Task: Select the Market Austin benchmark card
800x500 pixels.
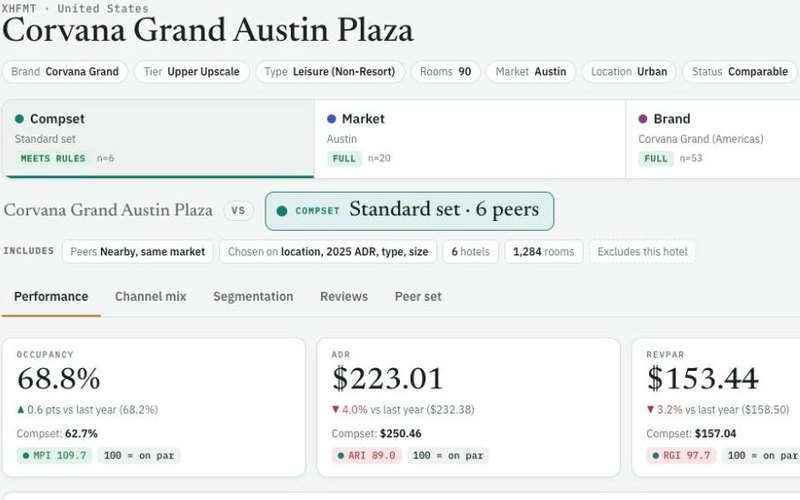Action: 469,139
